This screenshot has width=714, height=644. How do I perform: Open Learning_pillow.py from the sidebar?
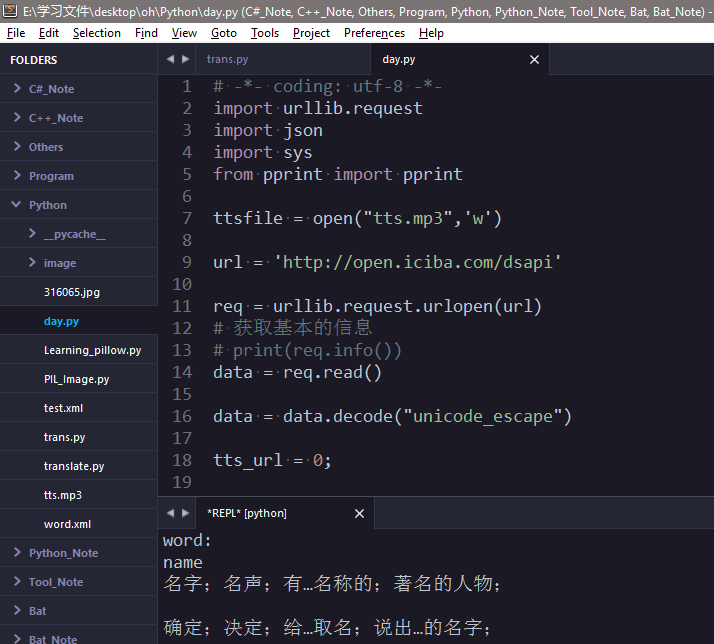click(78, 350)
